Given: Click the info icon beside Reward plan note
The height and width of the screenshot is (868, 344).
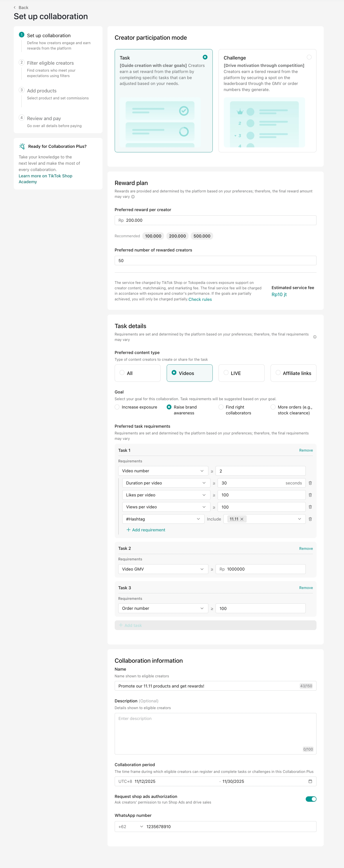Looking at the screenshot, I should point(133,197).
